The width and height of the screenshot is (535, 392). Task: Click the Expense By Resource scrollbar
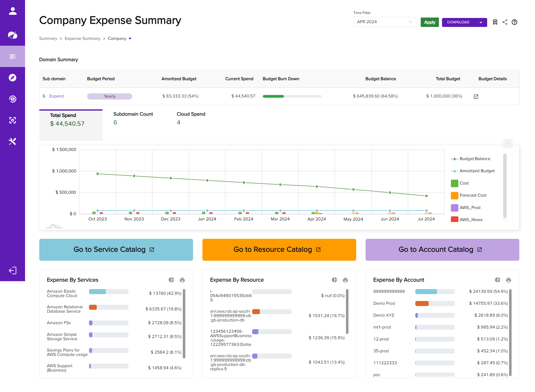tap(347, 311)
